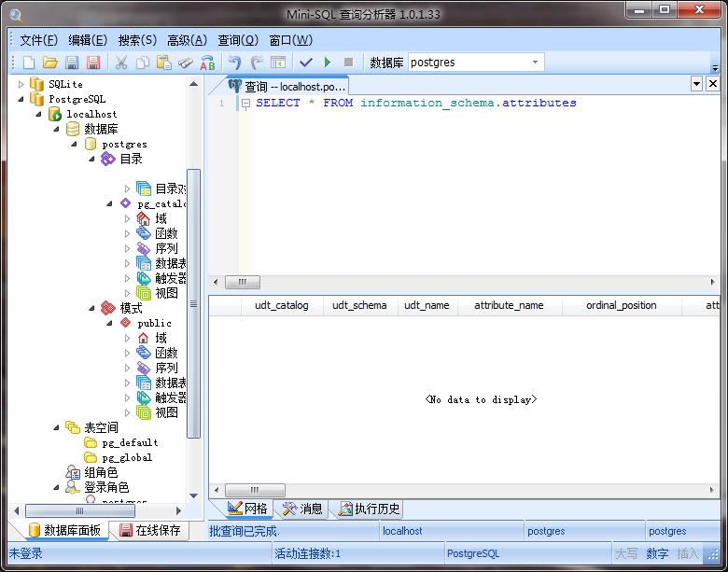
Task: Click the tree panel vertical scrollbar thumb
Action: click(x=193, y=303)
